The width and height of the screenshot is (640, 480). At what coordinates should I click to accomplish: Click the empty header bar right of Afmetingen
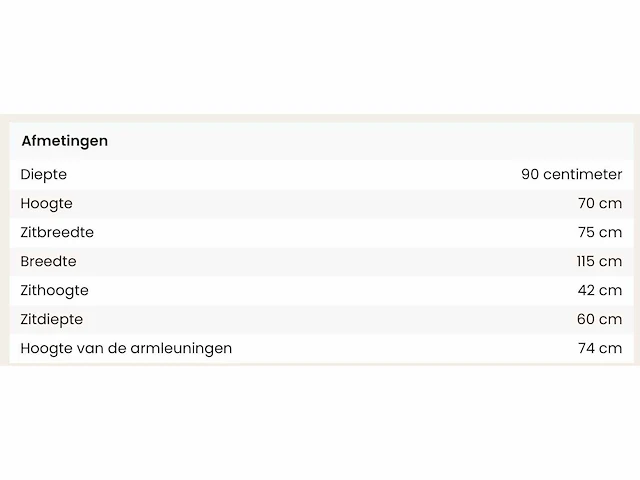tap(380, 141)
